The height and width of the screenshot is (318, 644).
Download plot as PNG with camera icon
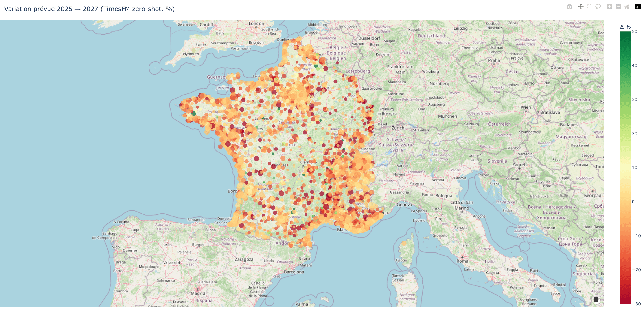click(569, 7)
